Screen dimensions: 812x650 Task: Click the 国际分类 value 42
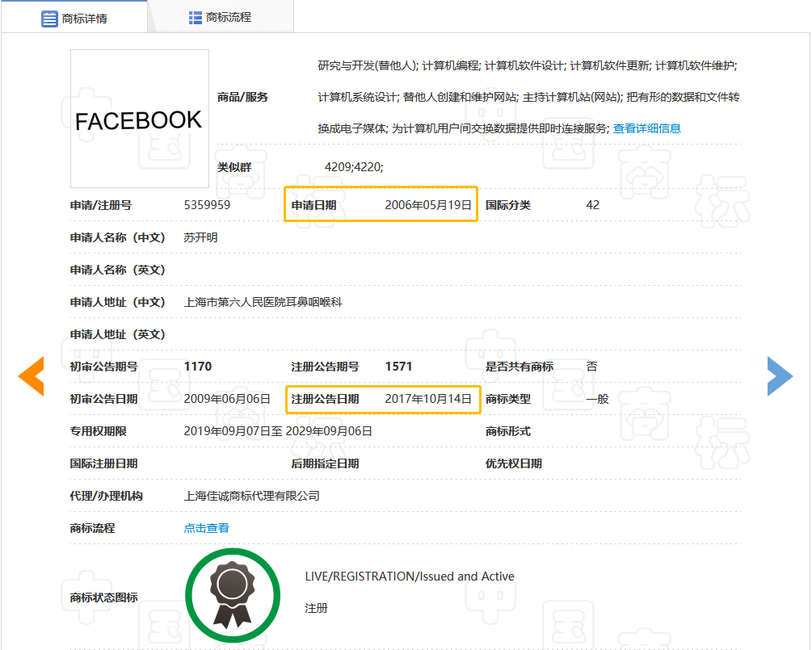pyautogui.click(x=593, y=205)
